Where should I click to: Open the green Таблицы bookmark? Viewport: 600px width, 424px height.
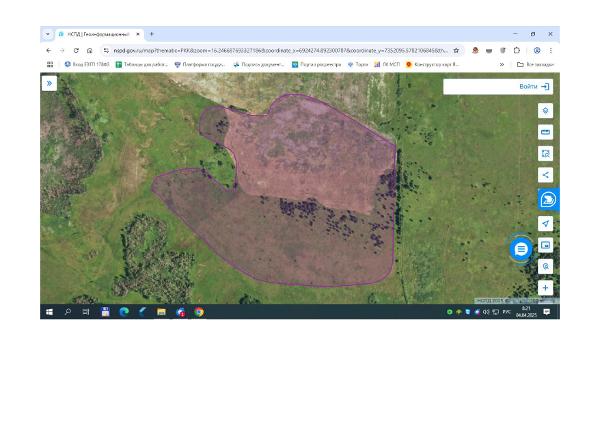click(x=142, y=64)
